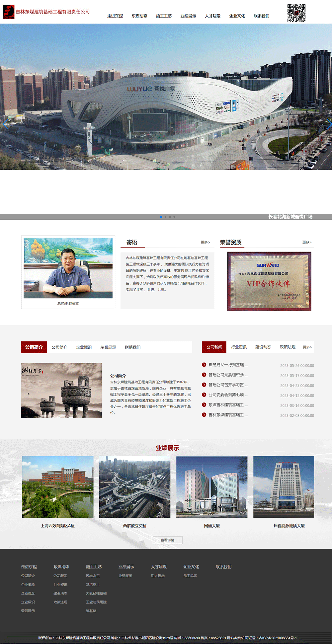Switch to the 企业标识 tab
The height and width of the screenshot is (644, 332).
pyautogui.click(x=84, y=347)
